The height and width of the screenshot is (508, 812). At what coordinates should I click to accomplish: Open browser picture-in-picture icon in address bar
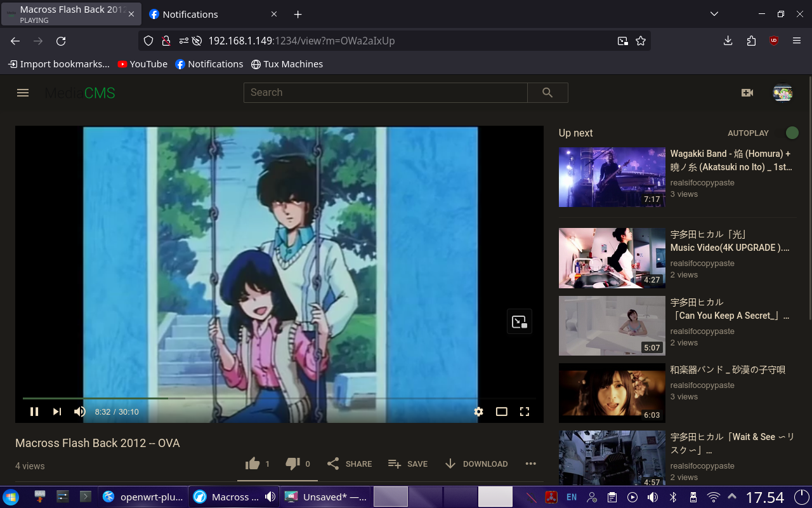pos(622,41)
